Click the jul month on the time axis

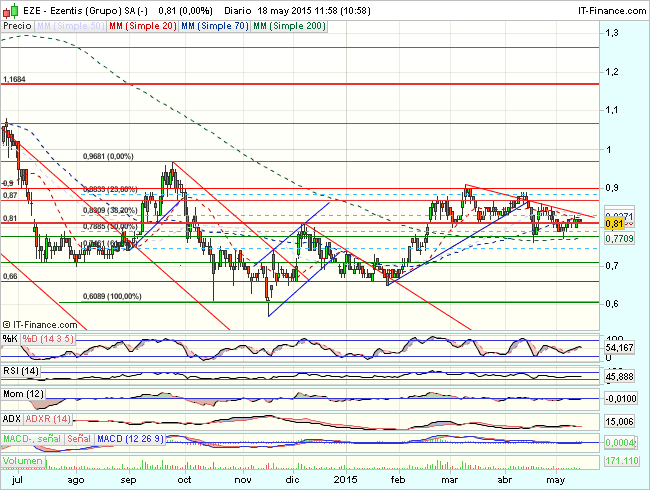[17, 480]
